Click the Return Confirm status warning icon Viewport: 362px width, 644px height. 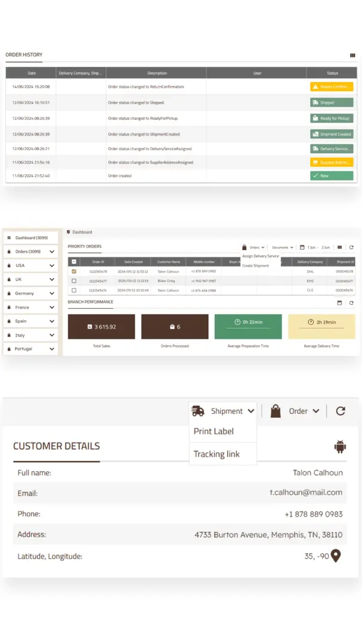(315, 86)
